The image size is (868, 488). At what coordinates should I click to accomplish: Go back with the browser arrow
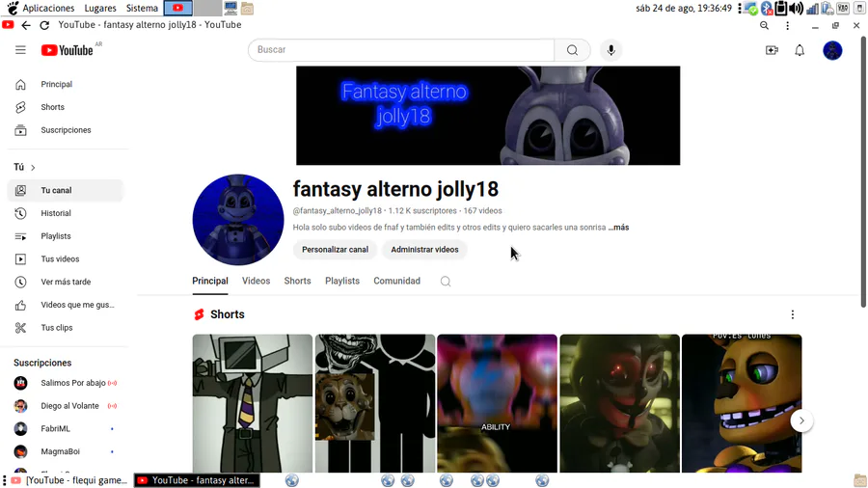pyautogui.click(x=26, y=25)
